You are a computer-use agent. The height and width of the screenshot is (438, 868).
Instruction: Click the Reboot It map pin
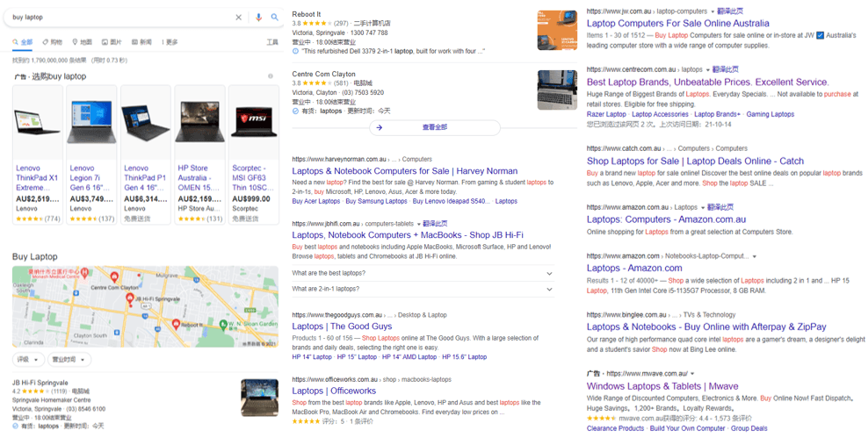(x=176, y=325)
